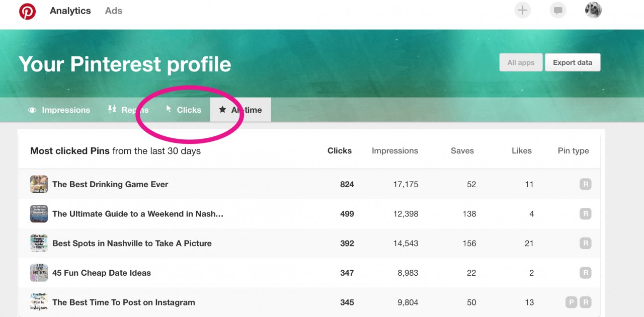644x317 pixels.
Task: Click the R badge for Best Spots in Nashville
Action: (585, 244)
